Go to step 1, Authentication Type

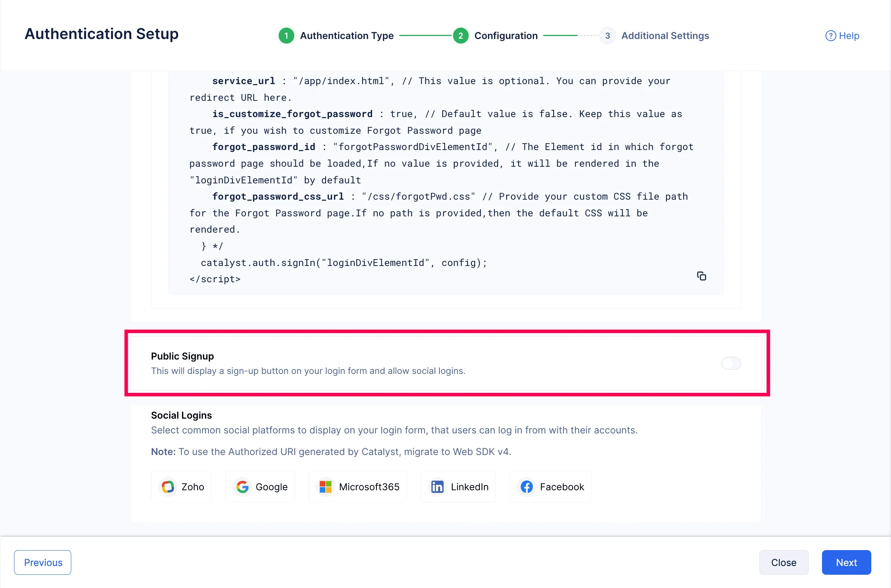[x=286, y=36]
